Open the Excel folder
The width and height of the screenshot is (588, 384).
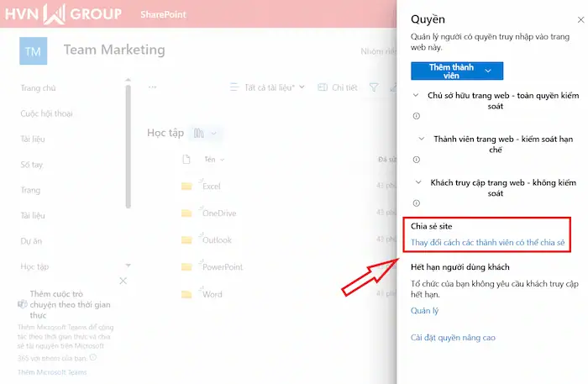point(211,187)
